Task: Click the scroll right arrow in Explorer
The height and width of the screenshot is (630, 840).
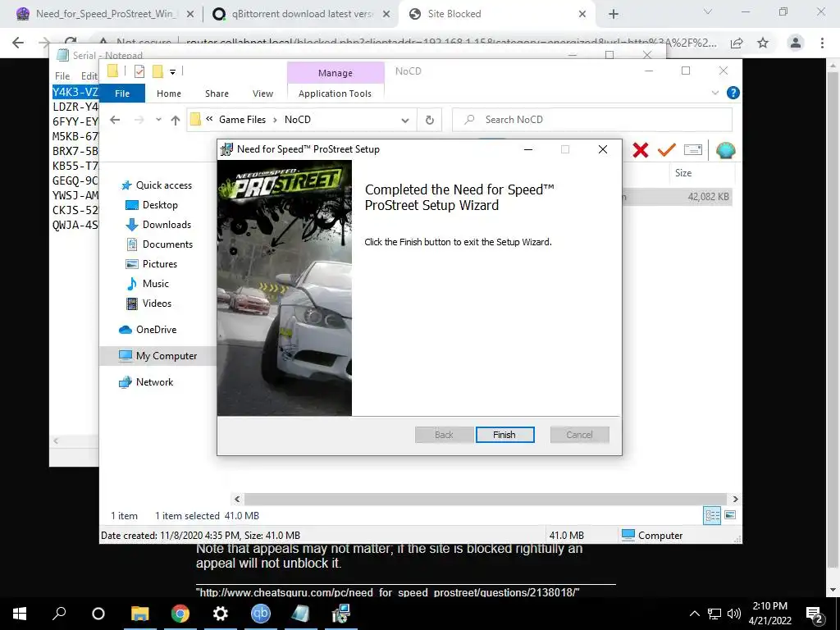Action: click(x=735, y=500)
